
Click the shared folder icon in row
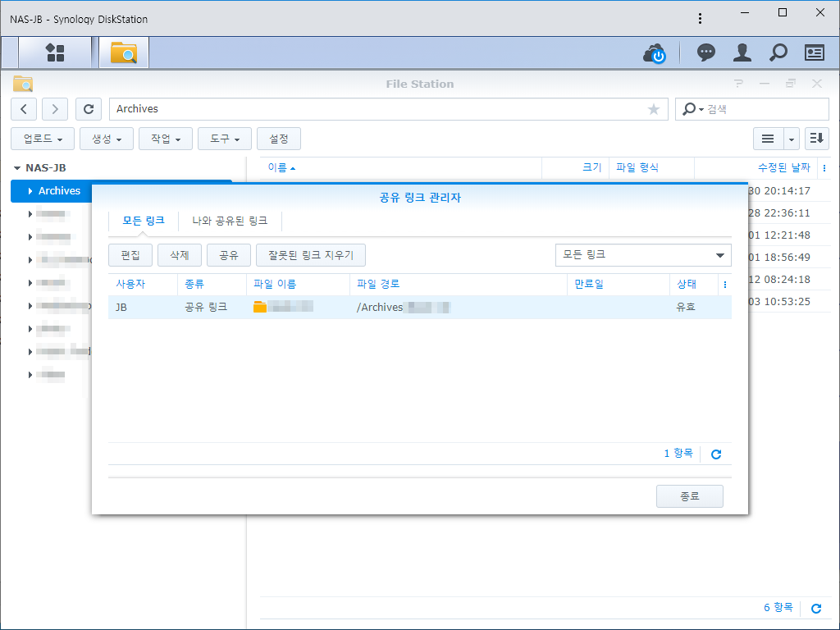tap(260, 307)
